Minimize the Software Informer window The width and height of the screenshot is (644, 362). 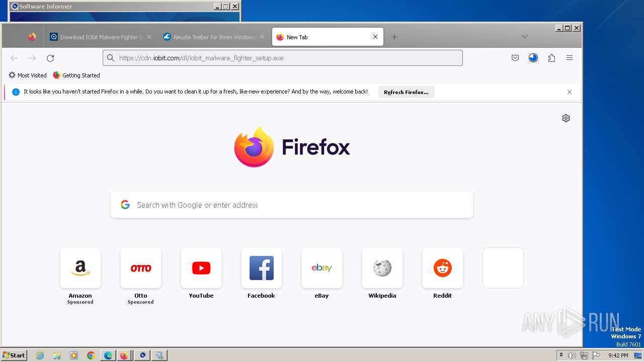coord(217,7)
